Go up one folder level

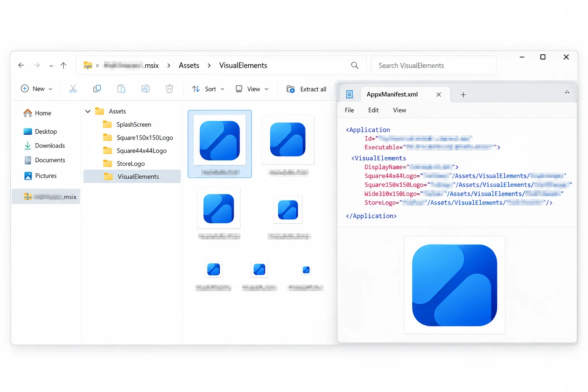pyautogui.click(x=64, y=65)
